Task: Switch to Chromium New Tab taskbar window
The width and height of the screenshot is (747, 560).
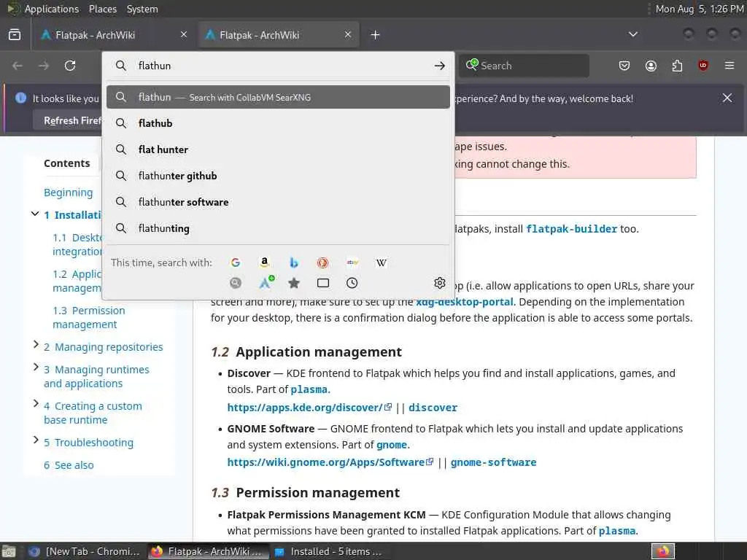Action: click(85, 551)
